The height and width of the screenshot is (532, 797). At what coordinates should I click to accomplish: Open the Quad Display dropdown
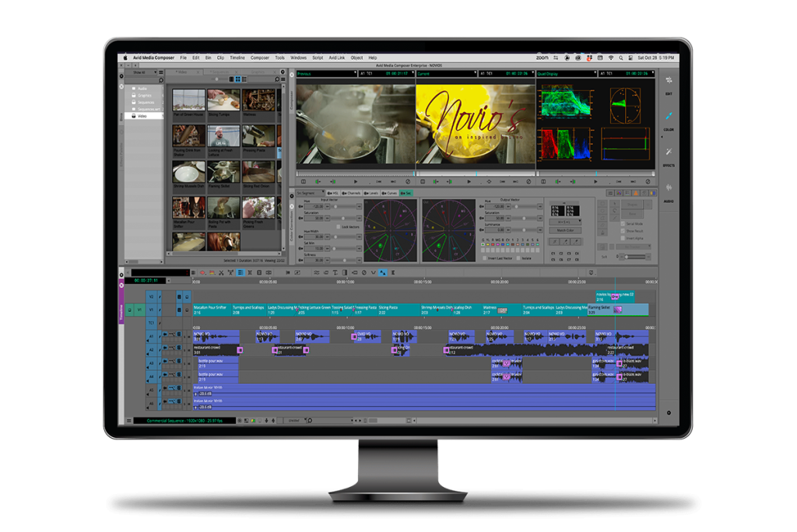tap(567, 74)
